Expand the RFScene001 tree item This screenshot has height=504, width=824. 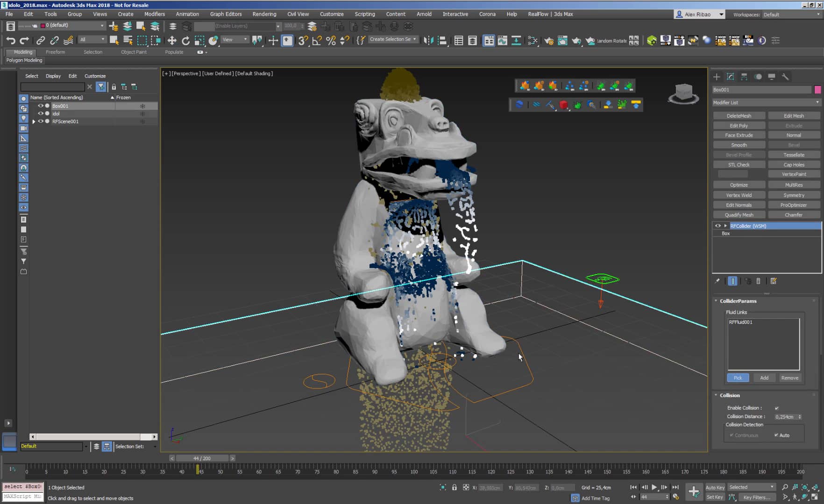34,121
